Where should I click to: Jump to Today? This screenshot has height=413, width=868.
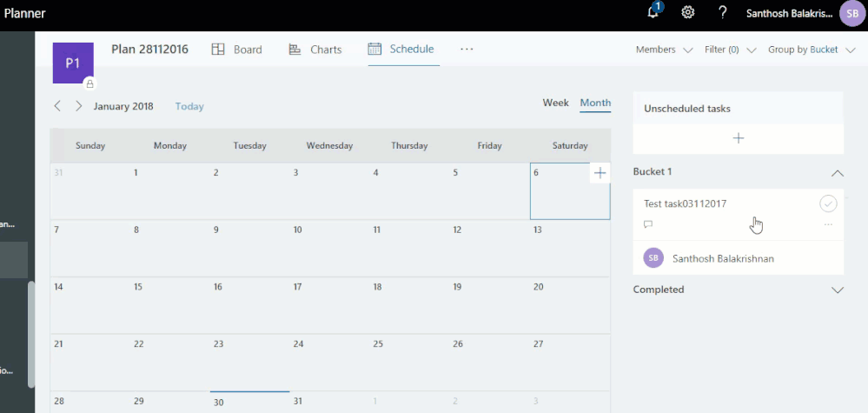point(189,106)
